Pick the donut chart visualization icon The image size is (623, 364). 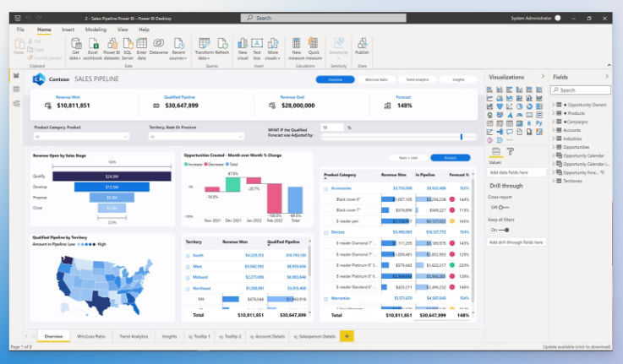[529, 106]
